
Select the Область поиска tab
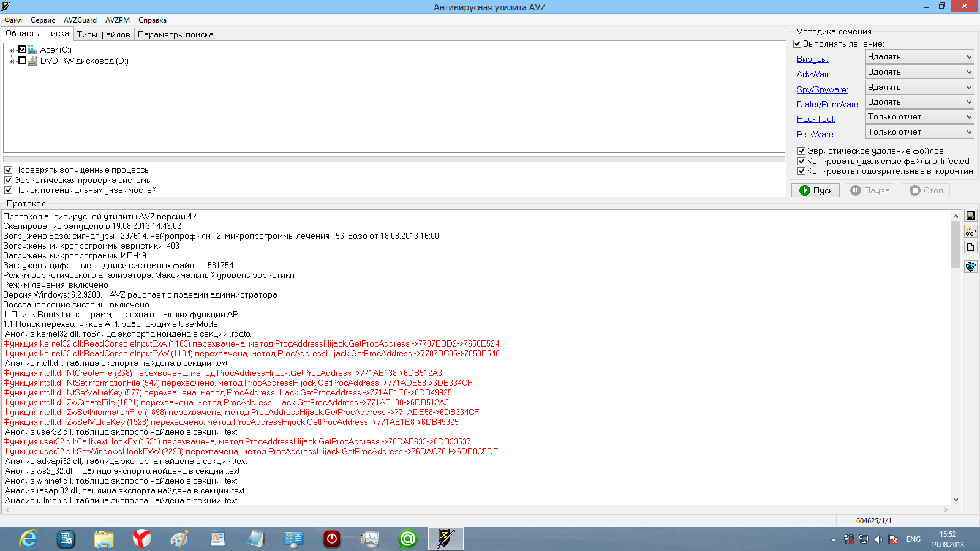pos(37,34)
